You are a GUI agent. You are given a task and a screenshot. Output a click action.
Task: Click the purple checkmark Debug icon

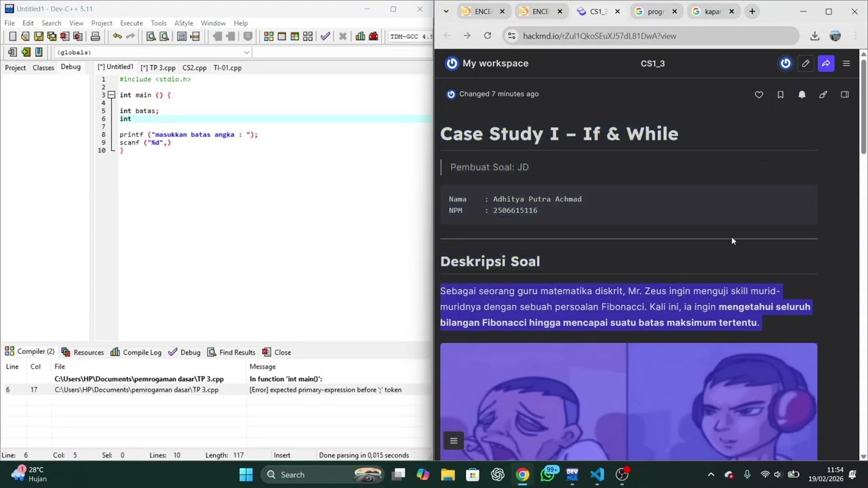click(325, 37)
